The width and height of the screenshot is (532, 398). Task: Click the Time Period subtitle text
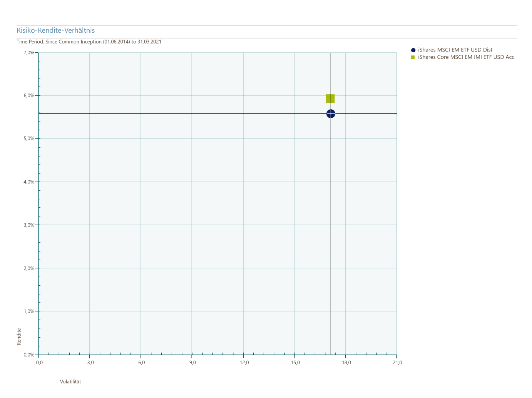tap(89, 42)
